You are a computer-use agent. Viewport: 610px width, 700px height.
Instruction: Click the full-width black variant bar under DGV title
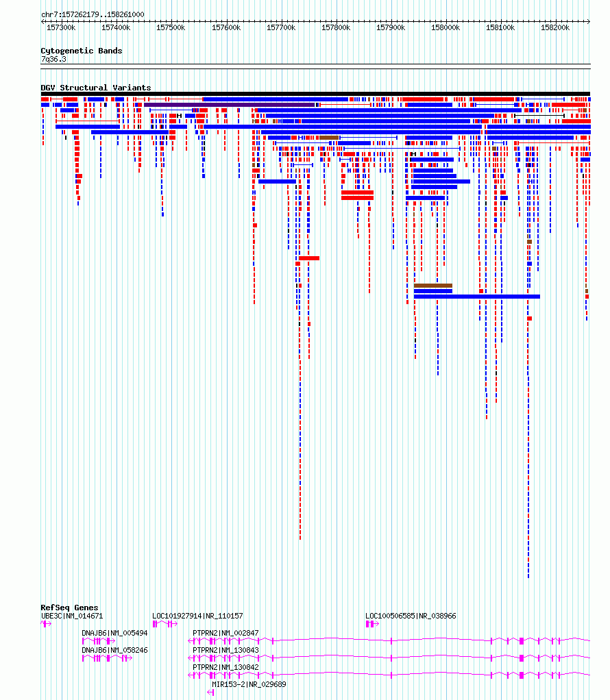tap(315, 94)
